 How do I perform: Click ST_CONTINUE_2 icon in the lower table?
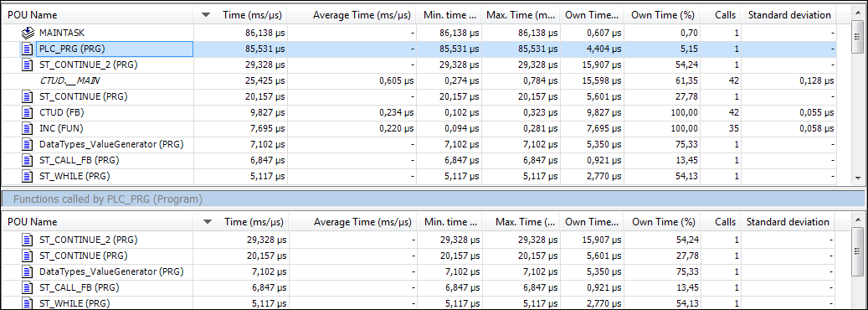[28, 240]
